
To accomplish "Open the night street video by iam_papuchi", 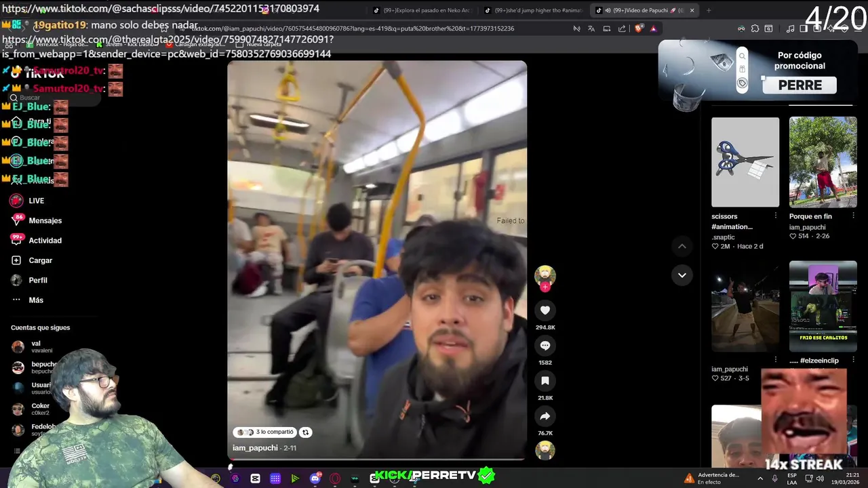I will (745, 306).
